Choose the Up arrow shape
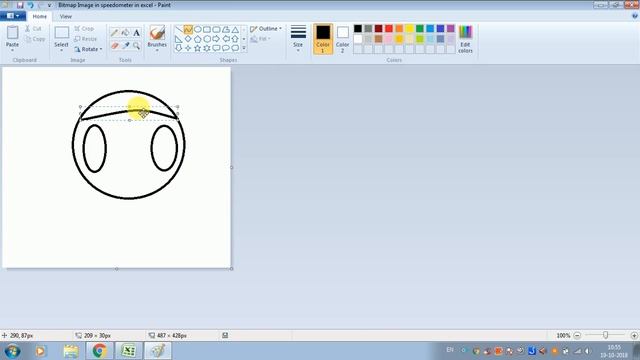640x360 pixels. (x=235, y=39)
